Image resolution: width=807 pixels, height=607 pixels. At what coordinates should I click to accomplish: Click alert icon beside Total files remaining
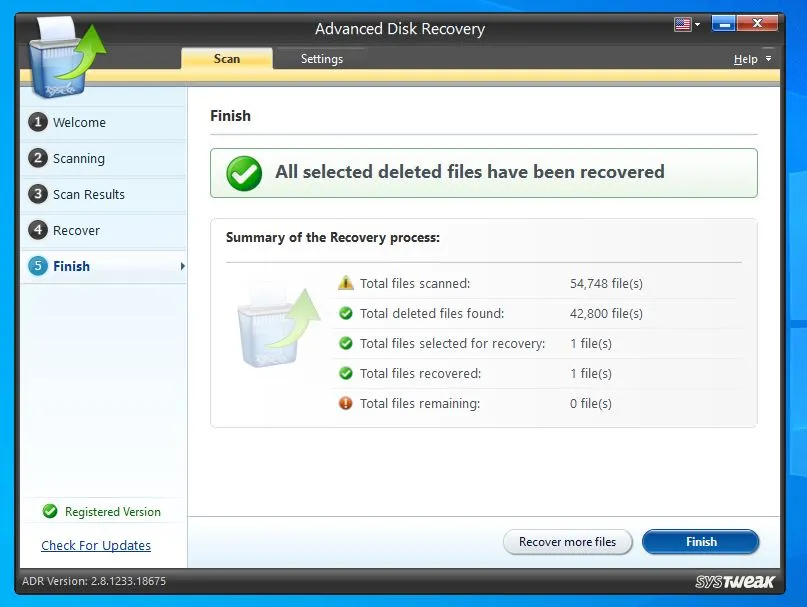(346, 403)
